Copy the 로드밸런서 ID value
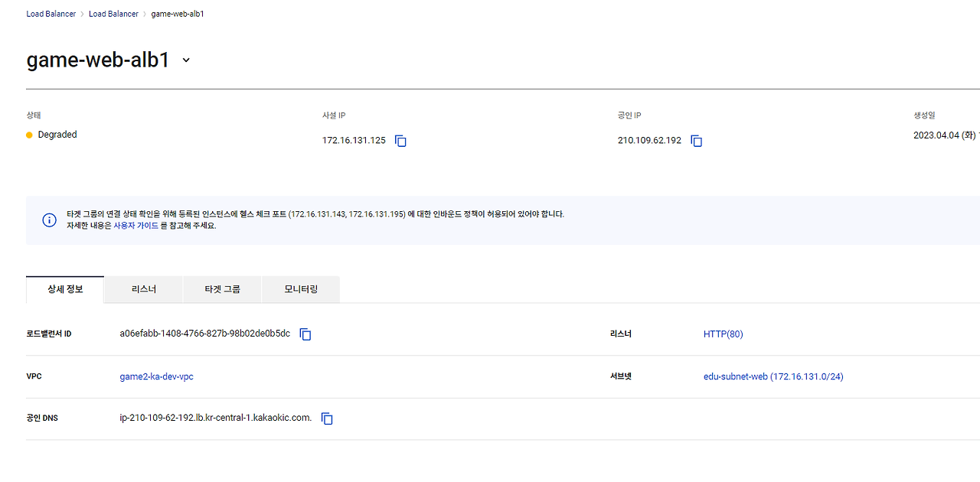The width and height of the screenshot is (980, 482). (305, 334)
